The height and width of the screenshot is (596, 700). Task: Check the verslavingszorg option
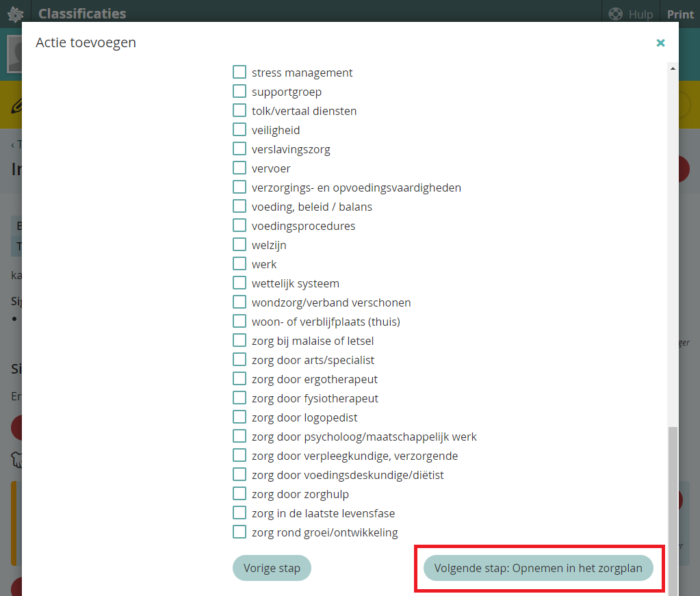pyautogui.click(x=239, y=149)
